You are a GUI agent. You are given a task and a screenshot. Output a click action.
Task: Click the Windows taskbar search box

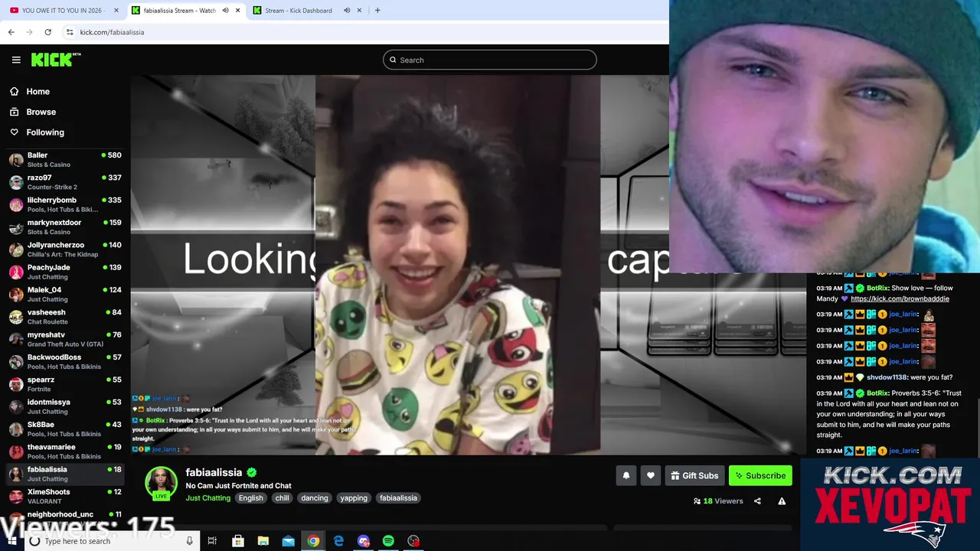tap(111, 541)
